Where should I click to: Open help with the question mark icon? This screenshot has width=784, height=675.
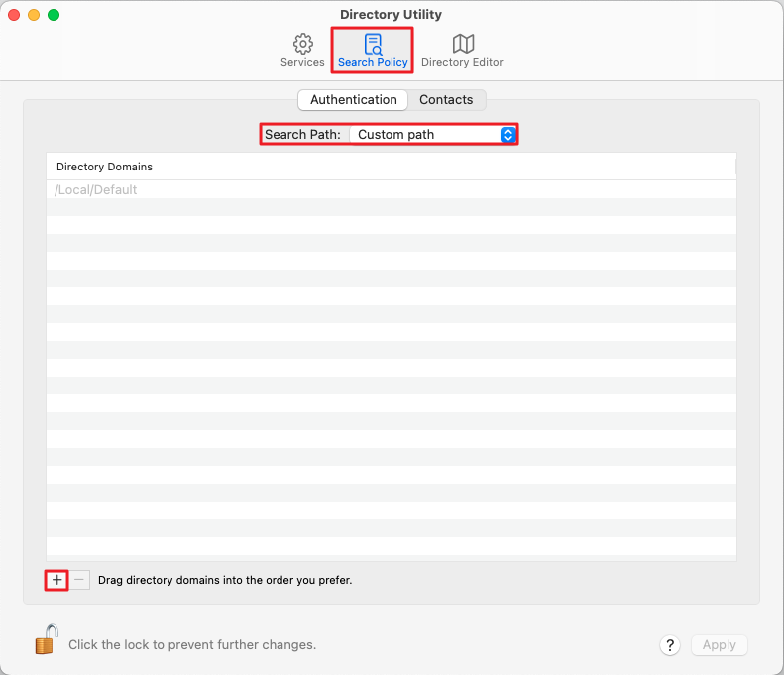[670, 645]
